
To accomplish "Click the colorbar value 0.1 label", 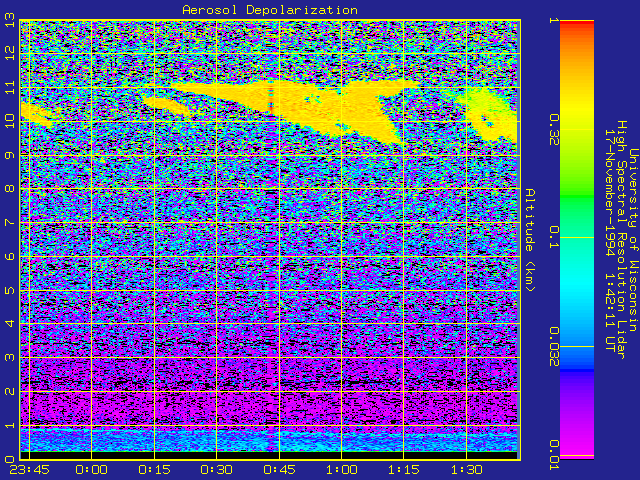I will [x=553, y=237].
